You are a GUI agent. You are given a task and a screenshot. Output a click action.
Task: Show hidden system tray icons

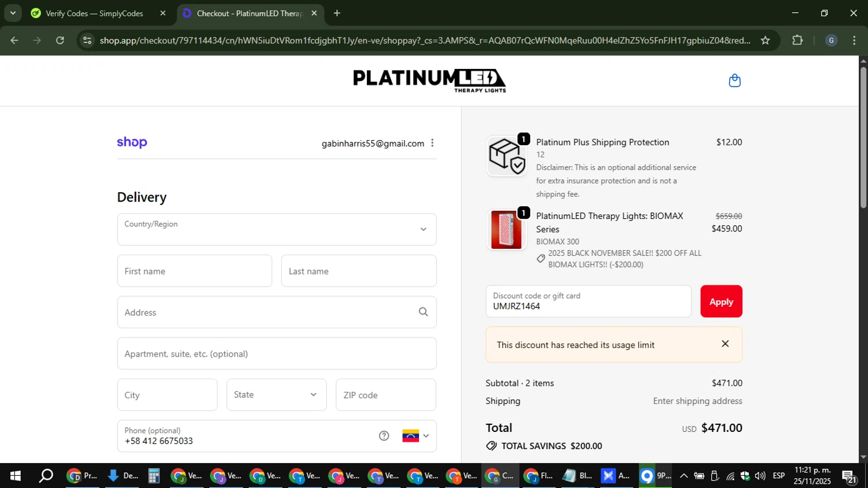tap(683, 476)
